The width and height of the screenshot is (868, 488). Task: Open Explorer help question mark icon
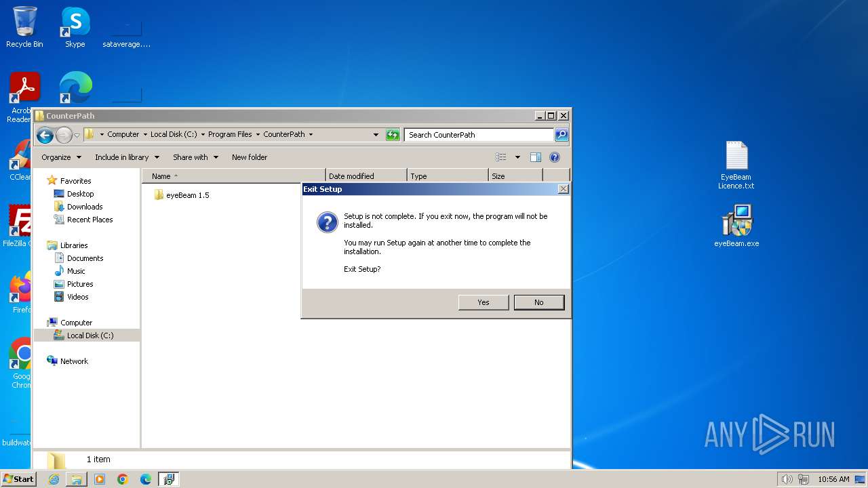coord(555,157)
